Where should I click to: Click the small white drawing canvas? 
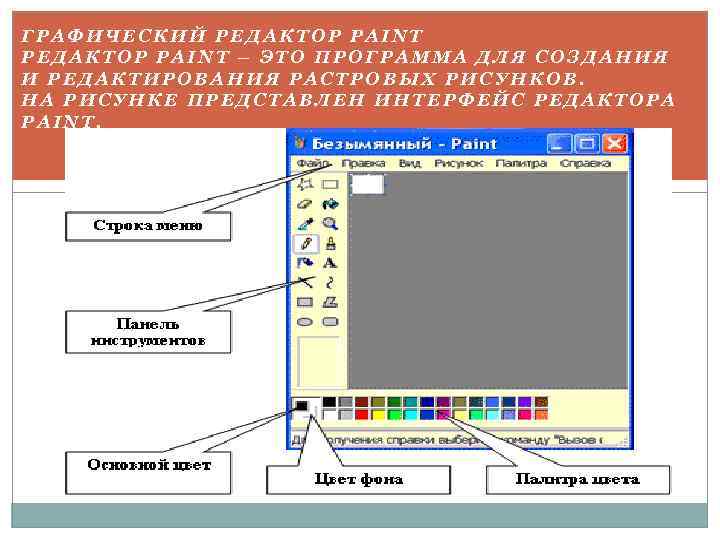coord(367,185)
